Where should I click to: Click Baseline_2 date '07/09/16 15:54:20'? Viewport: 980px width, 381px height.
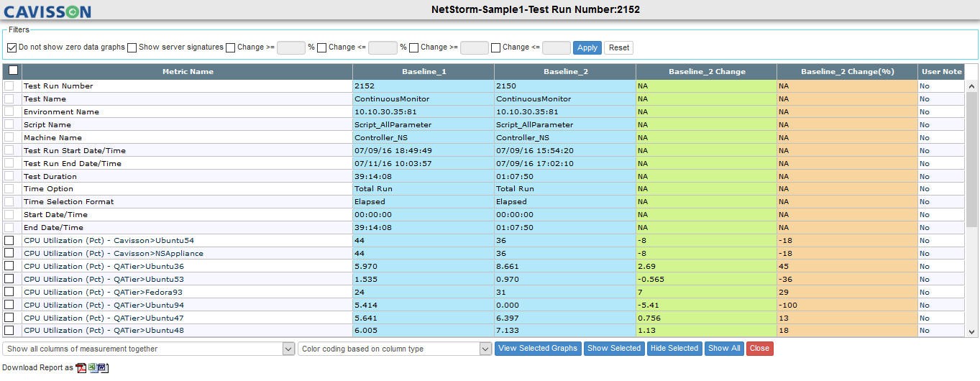(535, 150)
